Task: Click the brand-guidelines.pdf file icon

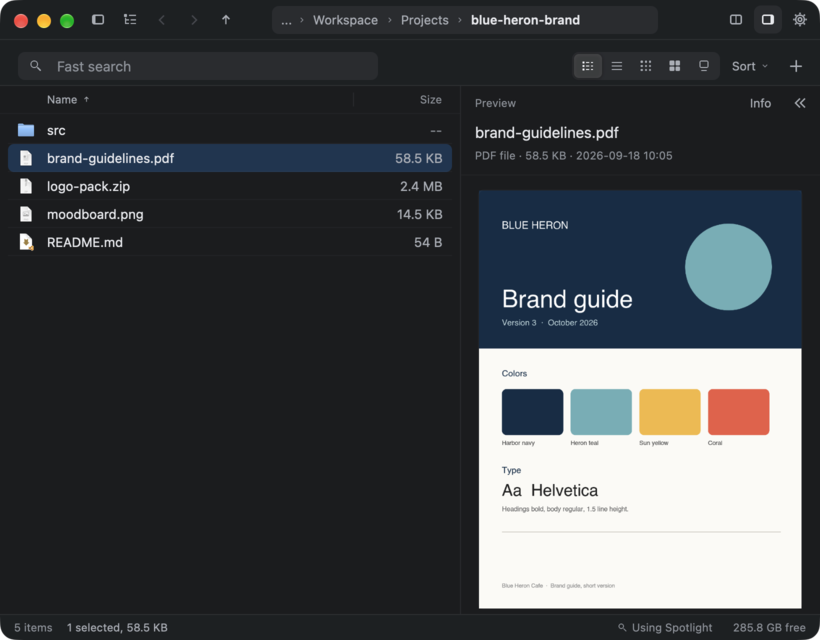Action: click(x=26, y=158)
